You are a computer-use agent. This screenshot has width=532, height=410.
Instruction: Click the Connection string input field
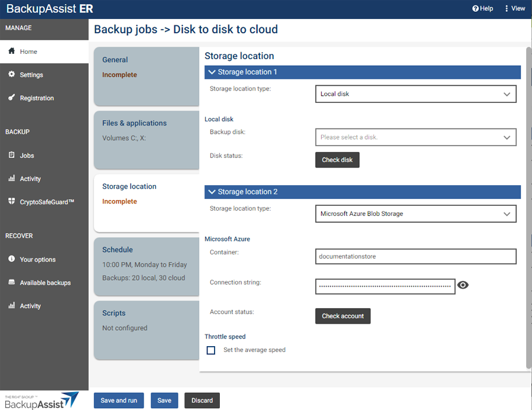[x=385, y=286]
